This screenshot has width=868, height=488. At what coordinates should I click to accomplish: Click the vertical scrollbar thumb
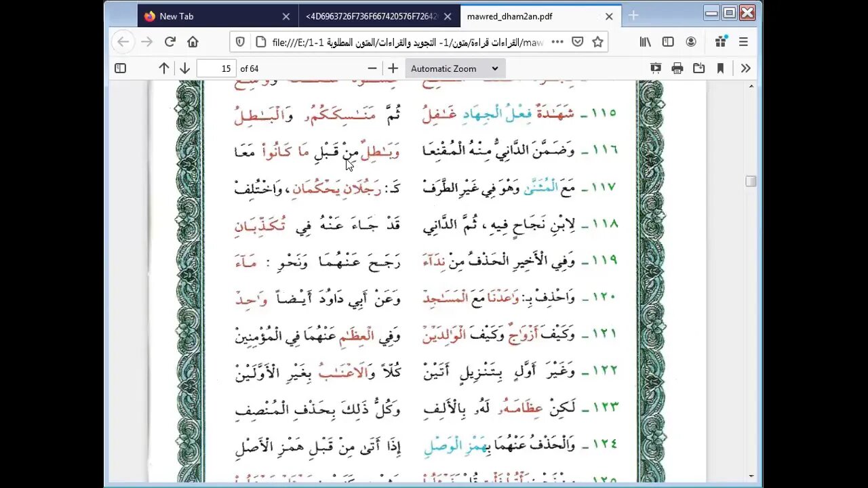point(751,181)
